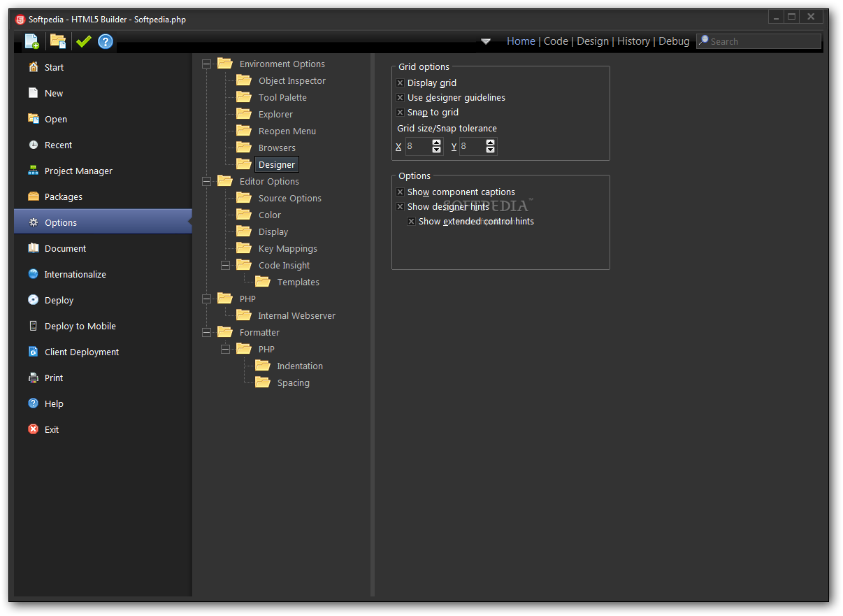This screenshot has width=843, height=616.
Task: Select Indentation tree item
Action: pos(300,366)
